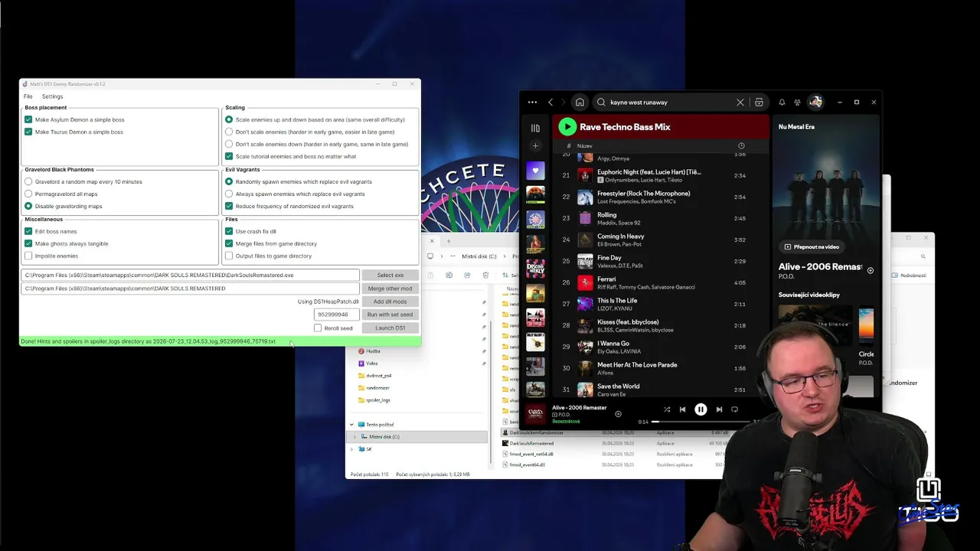980x551 pixels.
Task: Click Přepnout na video button
Action: click(812, 247)
